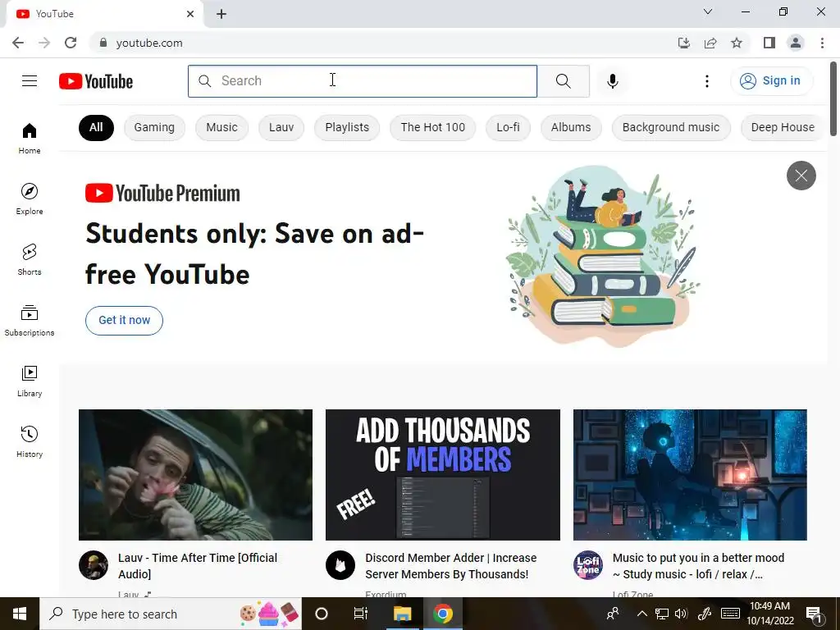
Task: Start voice search with microphone icon
Action: click(x=612, y=81)
